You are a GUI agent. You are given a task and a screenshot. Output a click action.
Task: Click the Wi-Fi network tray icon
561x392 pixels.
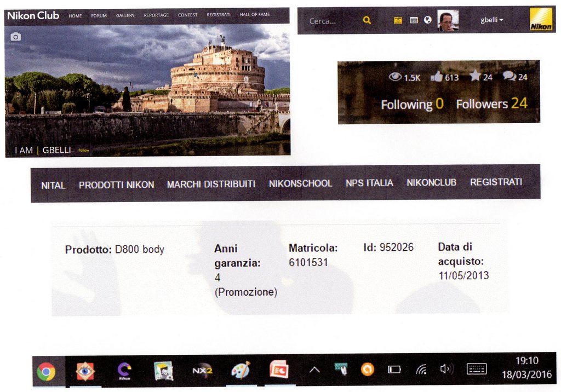[421, 370]
